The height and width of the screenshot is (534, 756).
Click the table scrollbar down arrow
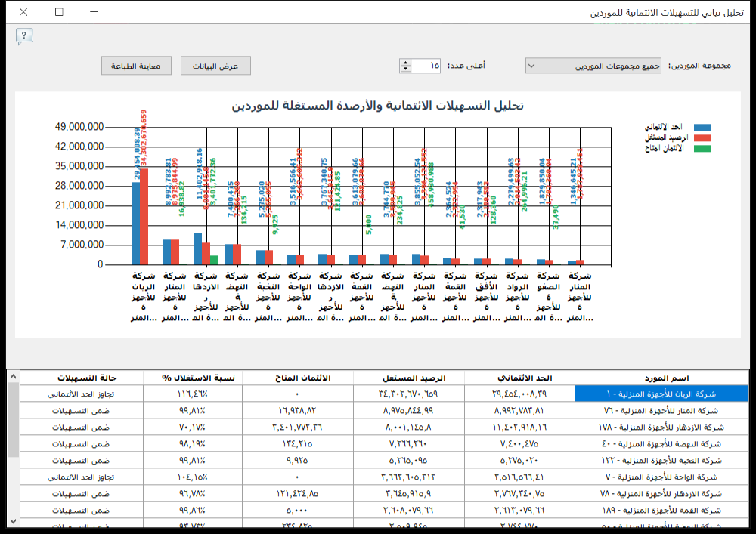pos(13,521)
